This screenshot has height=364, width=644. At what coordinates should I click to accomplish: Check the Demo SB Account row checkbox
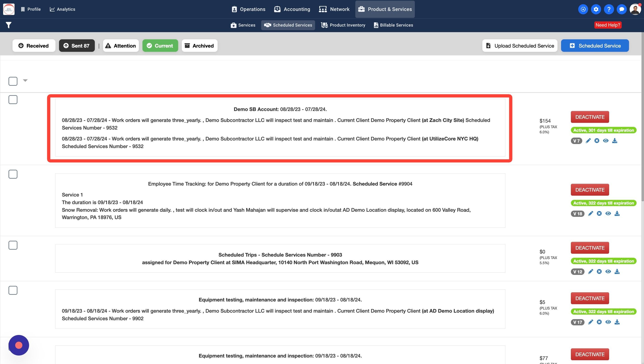pyautogui.click(x=13, y=100)
